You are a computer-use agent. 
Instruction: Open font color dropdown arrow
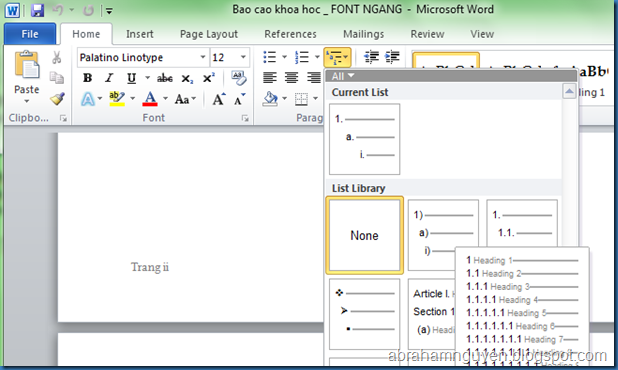(166, 99)
